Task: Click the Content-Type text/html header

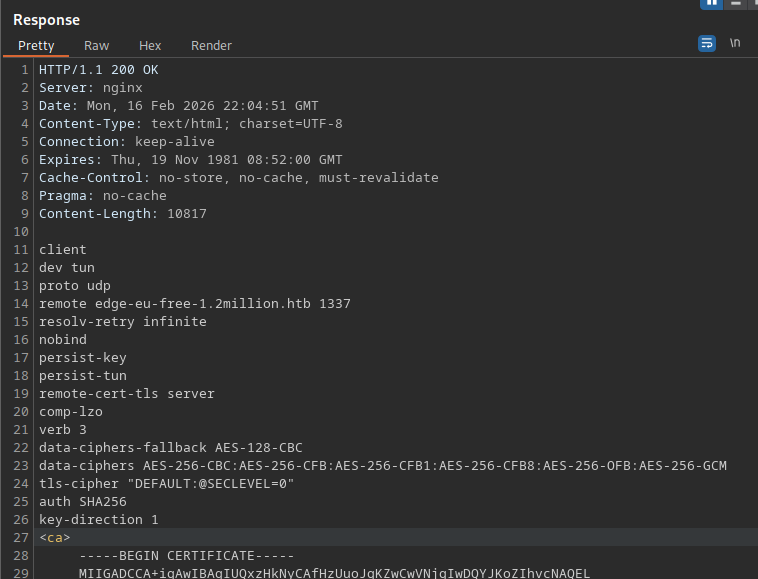Action: click(x=190, y=124)
